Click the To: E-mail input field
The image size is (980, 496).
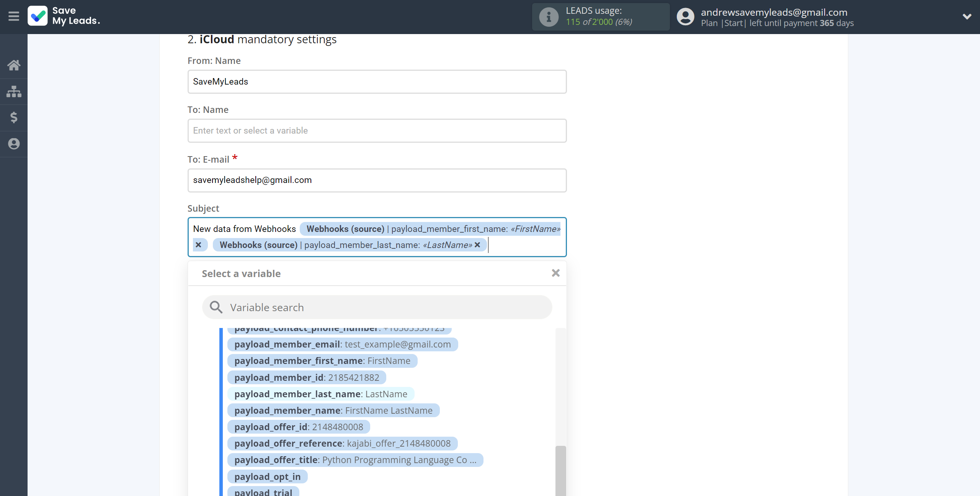377,180
